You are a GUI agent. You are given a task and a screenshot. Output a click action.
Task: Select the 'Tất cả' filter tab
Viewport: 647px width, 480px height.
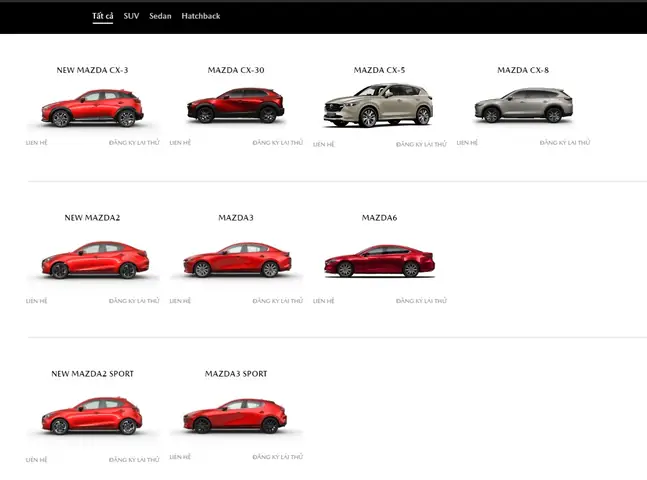click(102, 16)
